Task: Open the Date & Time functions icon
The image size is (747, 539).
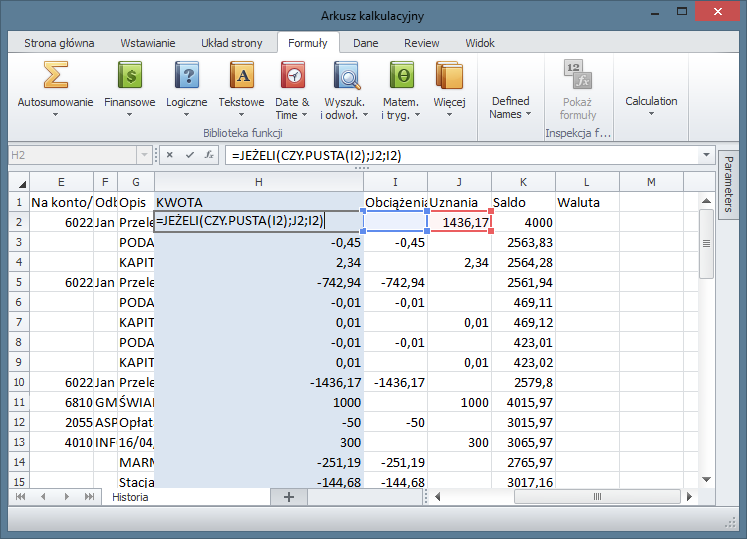Action: click(292, 76)
